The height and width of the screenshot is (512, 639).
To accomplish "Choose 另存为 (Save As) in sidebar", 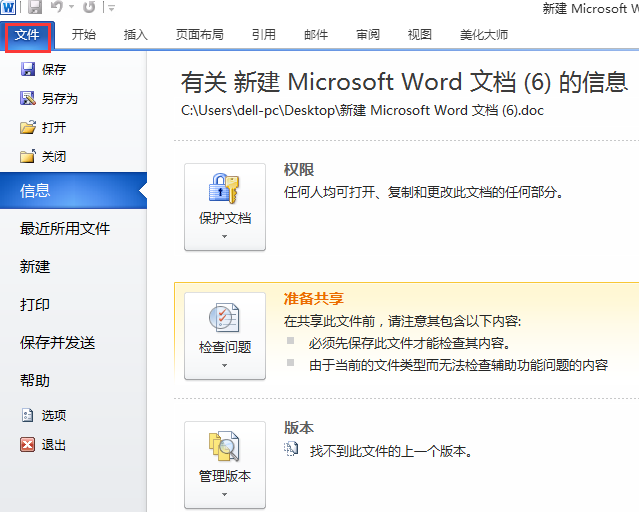I will point(59,98).
